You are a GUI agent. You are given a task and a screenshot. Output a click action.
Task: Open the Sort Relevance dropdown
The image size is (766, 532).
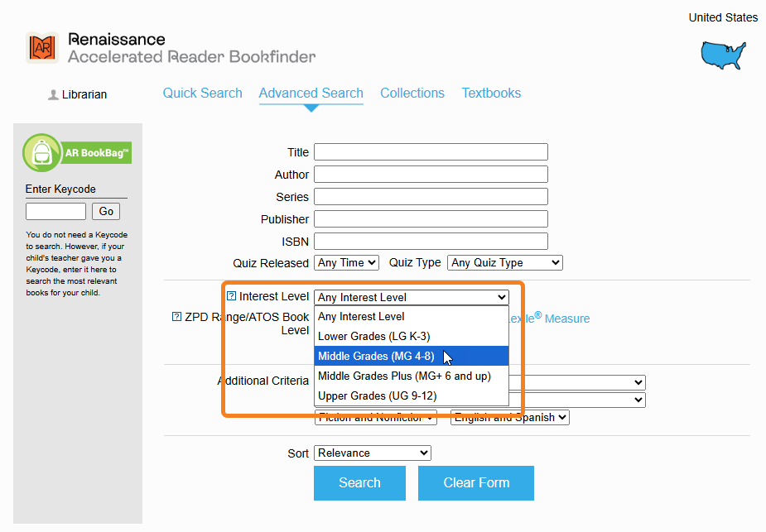pyautogui.click(x=373, y=453)
